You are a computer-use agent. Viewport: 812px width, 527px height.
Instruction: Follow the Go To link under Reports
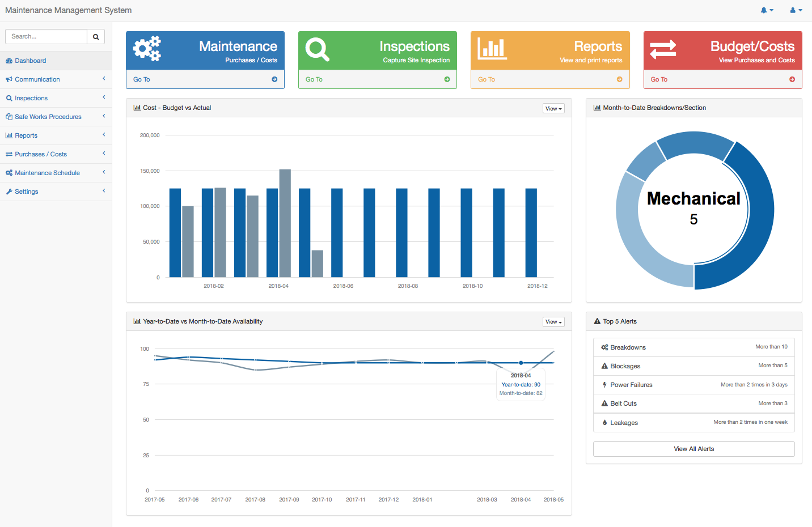(x=487, y=79)
